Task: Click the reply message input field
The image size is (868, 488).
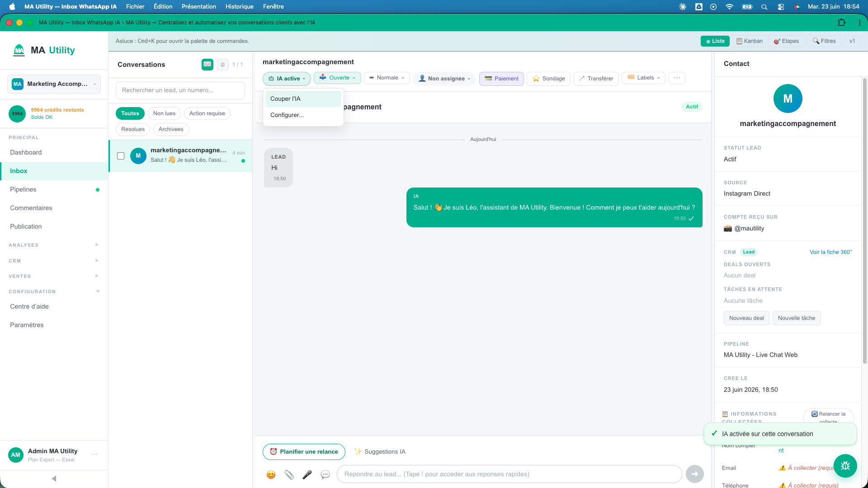Action: point(509,474)
